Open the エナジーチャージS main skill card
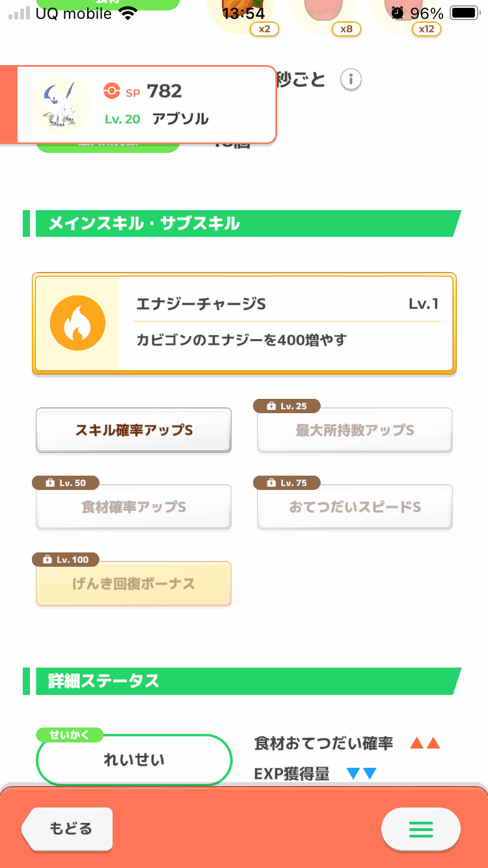Viewport: 488px width, 868px height. tap(244, 324)
